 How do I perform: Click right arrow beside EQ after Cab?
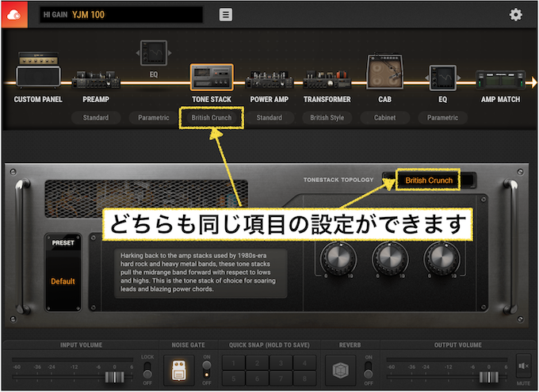point(459,78)
